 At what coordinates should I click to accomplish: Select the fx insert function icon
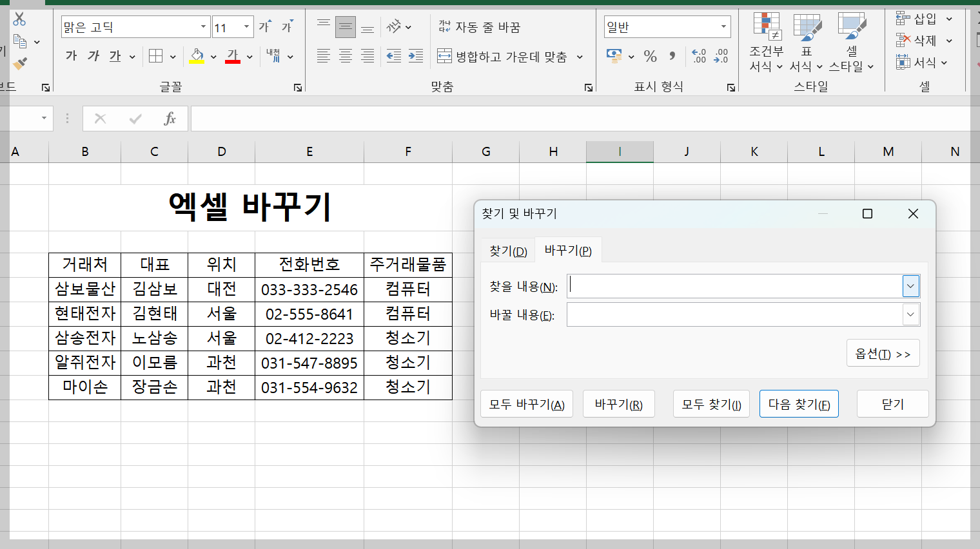[x=171, y=119]
